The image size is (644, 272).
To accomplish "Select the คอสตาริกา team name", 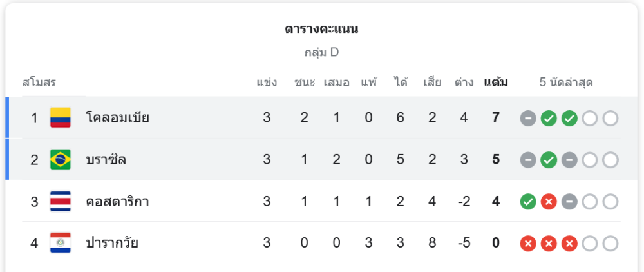I will 117,201.
